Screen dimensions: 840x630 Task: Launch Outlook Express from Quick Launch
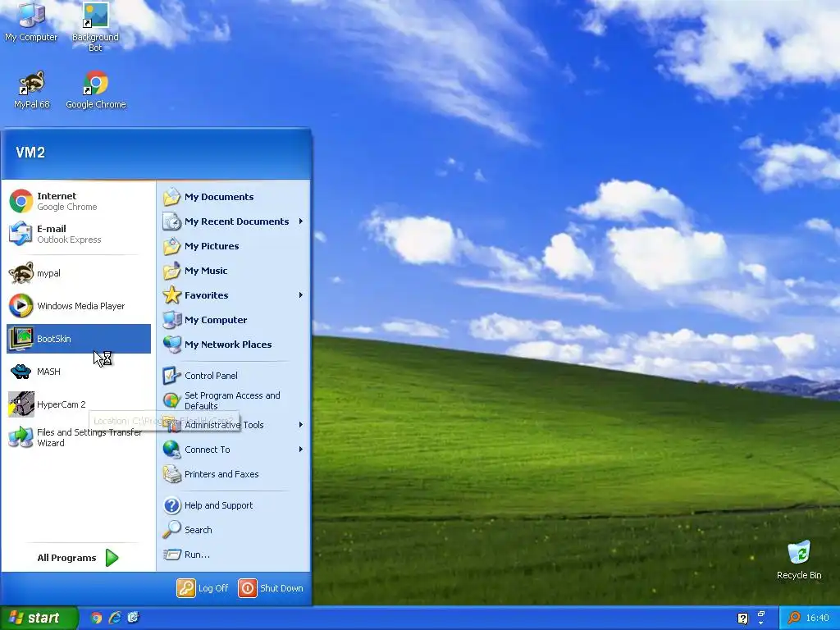tap(133, 618)
